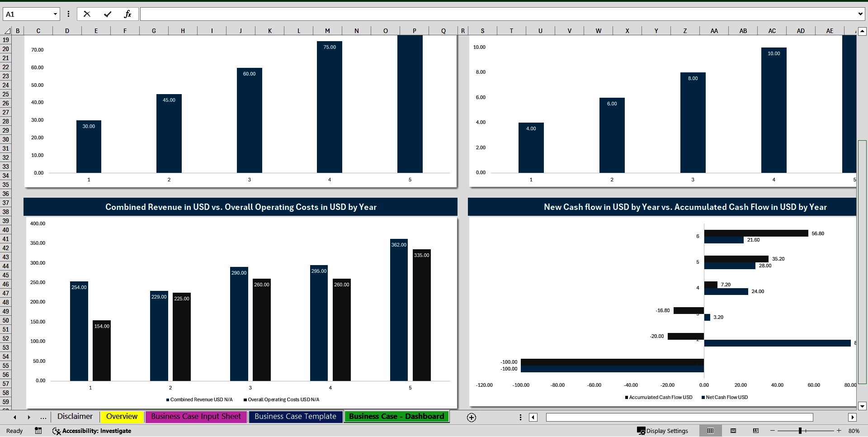Click the right arrow of the horizontal scrollbar

[x=853, y=417]
